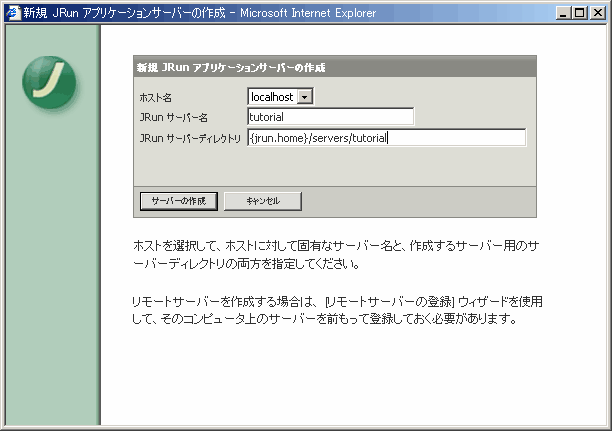Click the Internet Explorer title bar icon
Viewport: 612px width, 431px height.
coord(13,13)
